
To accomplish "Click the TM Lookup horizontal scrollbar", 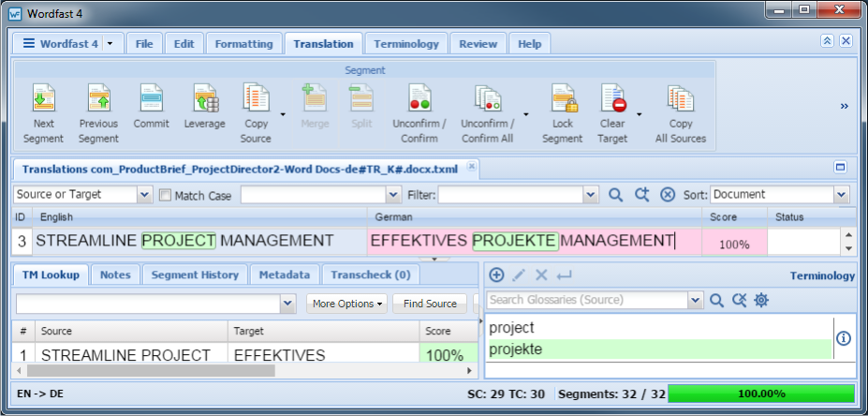I will coord(151,371).
